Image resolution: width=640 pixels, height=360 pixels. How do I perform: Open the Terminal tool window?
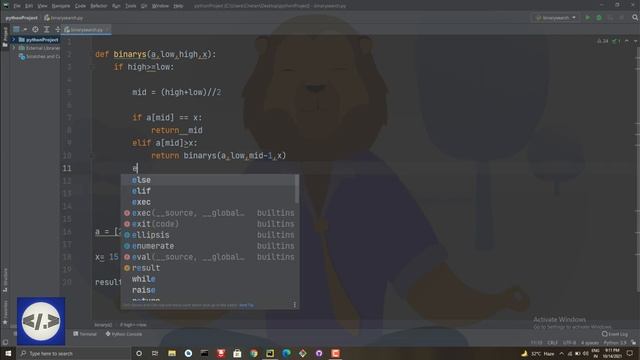pos(85,334)
